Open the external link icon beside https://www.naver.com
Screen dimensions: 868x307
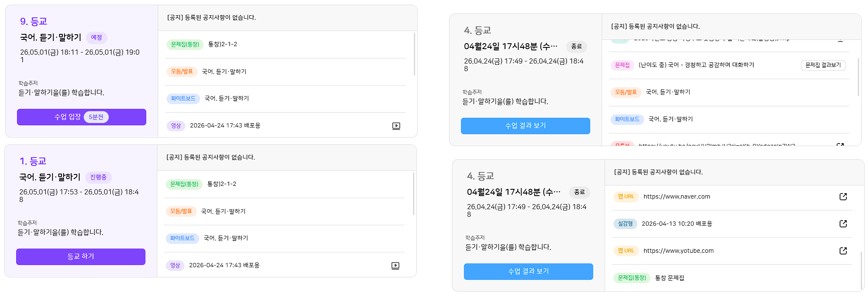pyautogui.click(x=843, y=196)
